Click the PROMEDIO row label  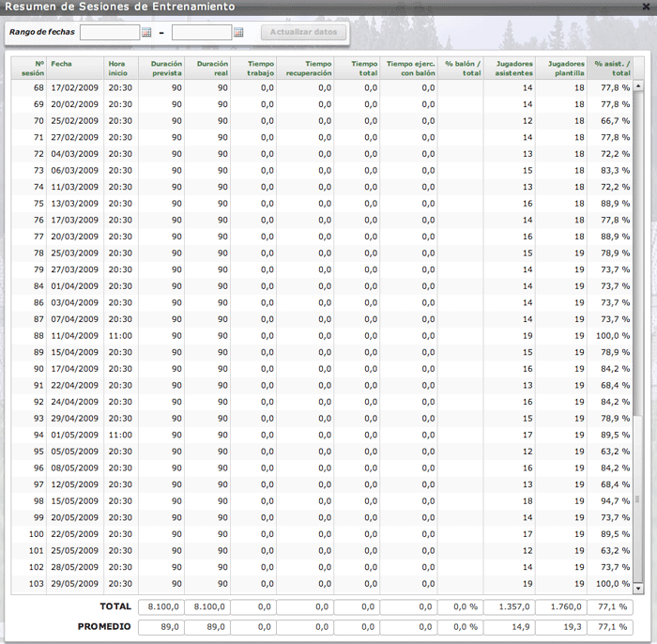click(x=104, y=627)
